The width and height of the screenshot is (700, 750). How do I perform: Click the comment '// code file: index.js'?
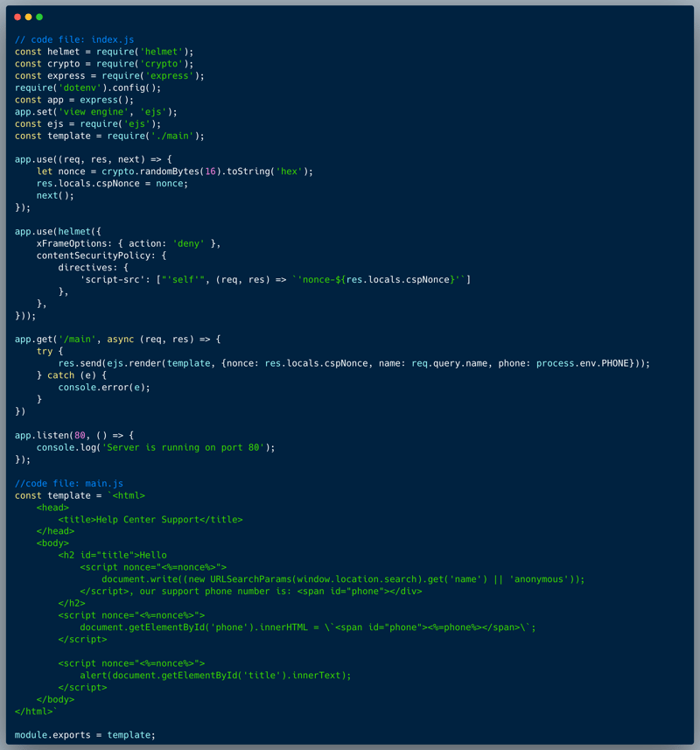point(74,39)
